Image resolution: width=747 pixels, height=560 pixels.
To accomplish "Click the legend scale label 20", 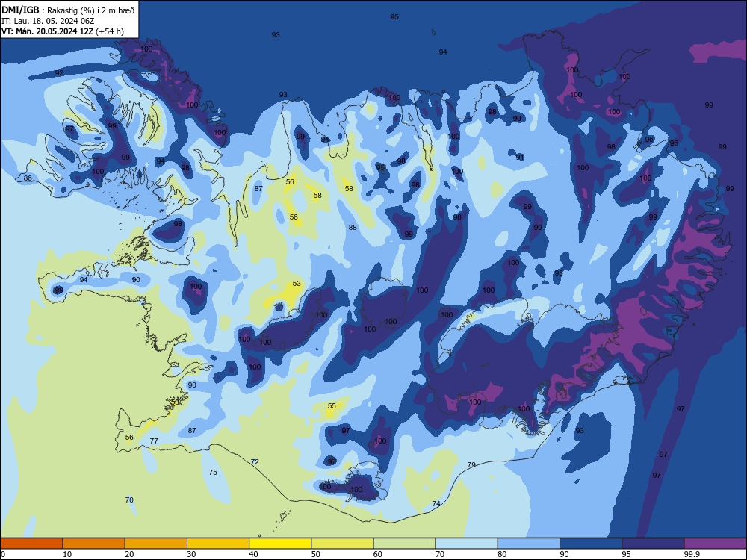I will click(x=129, y=554).
